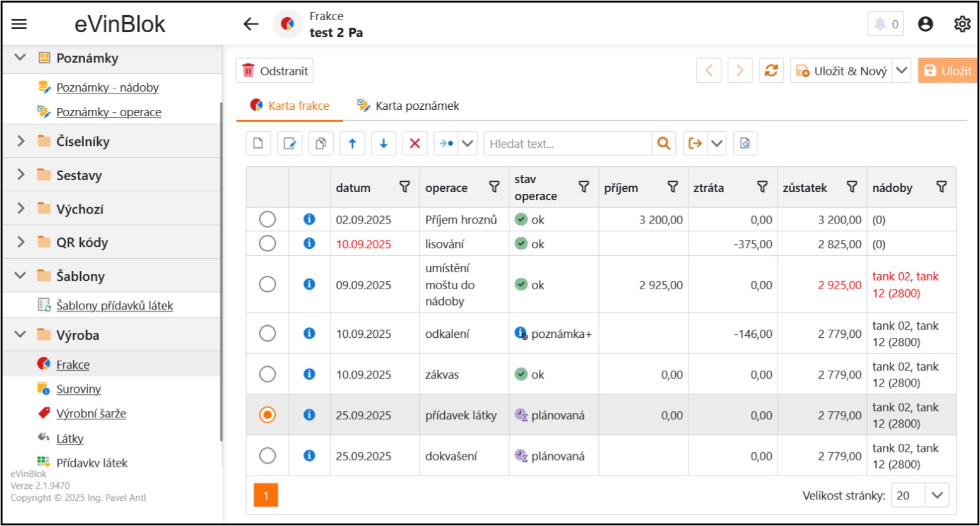The height and width of the screenshot is (526, 980).
Task: Open the Uložit & Nový dropdown arrow
Action: (x=902, y=71)
